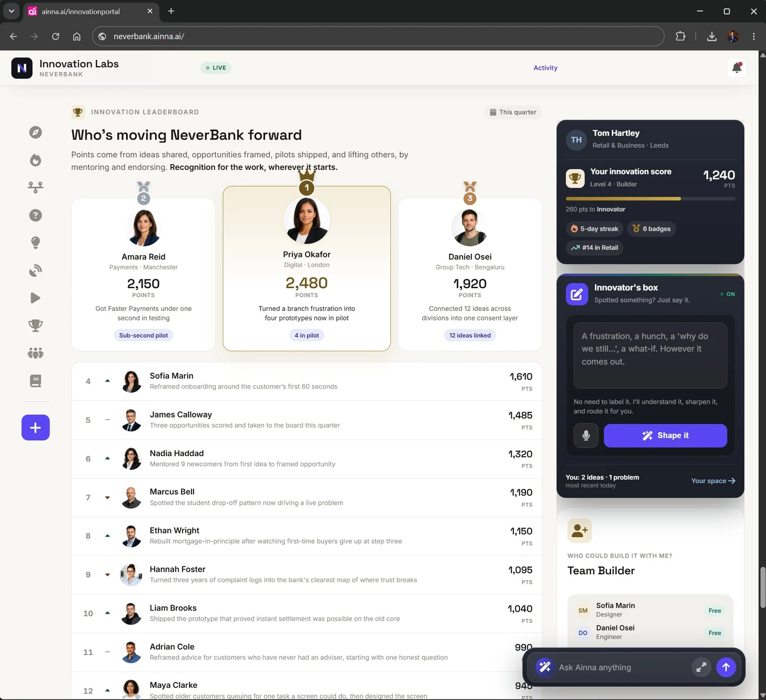766x700 pixels.
Task: Go to browser home page
Action: pos(77,36)
